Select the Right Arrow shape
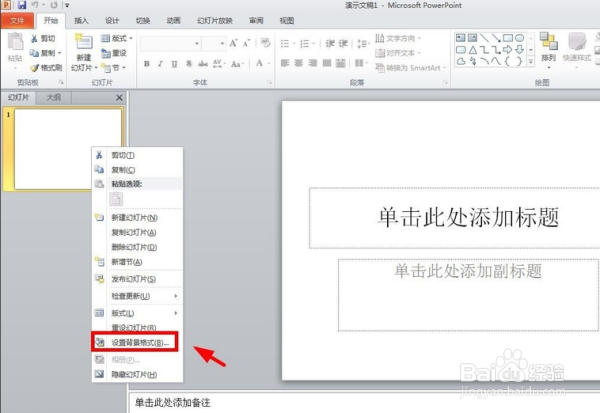This screenshot has width=600, height=413. pyautogui.click(x=508, y=50)
